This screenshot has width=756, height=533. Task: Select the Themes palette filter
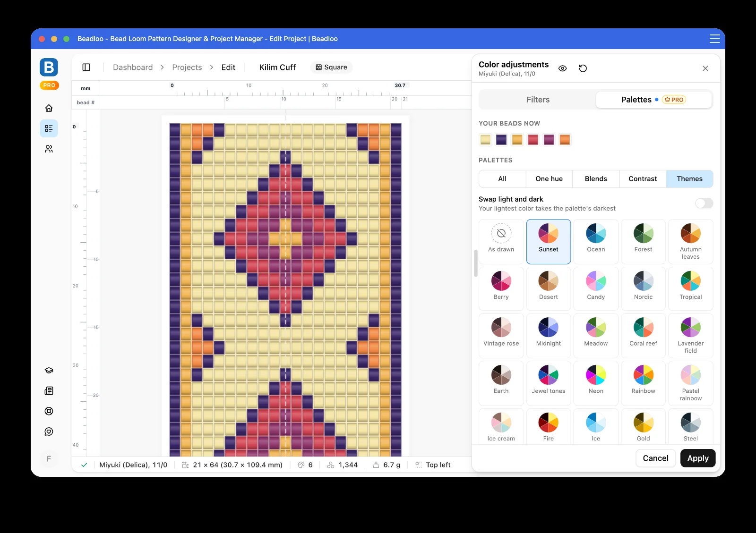[x=689, y=179]
